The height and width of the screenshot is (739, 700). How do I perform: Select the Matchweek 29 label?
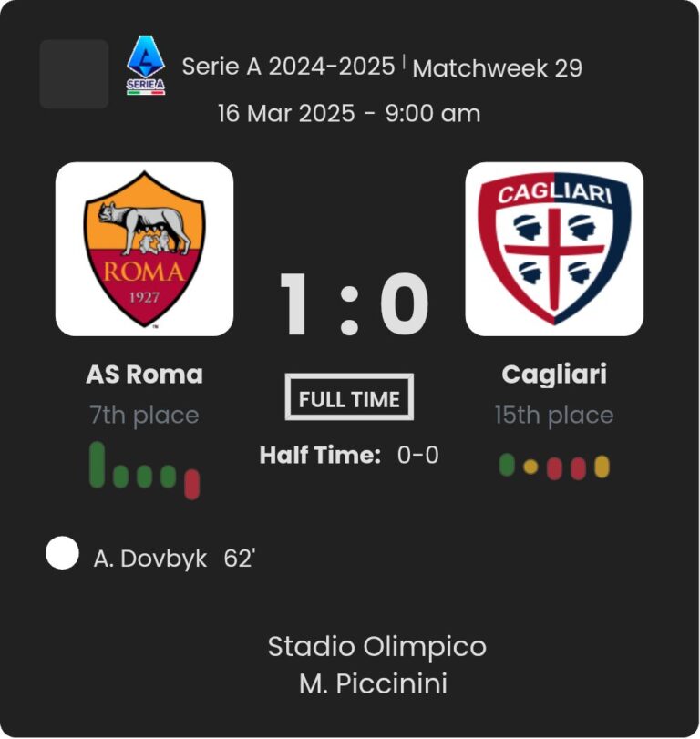coord(498,68)
